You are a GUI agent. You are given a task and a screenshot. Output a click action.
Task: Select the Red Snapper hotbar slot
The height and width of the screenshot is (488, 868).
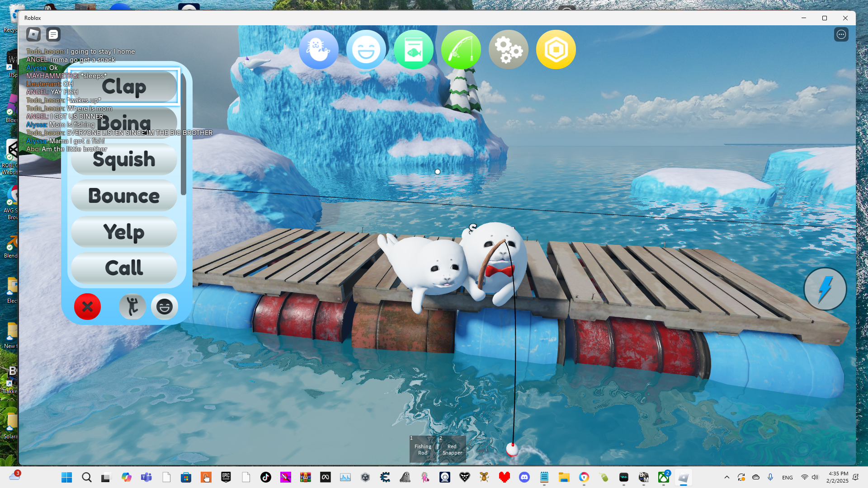click(452, 449)
